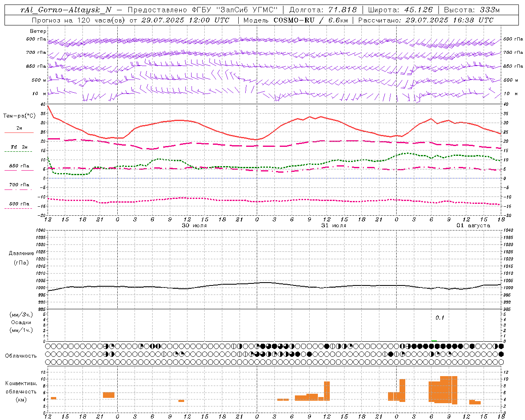Click the '0.1' precipitation amount value
Screen dimensions: 525x420
coord(440,317)
